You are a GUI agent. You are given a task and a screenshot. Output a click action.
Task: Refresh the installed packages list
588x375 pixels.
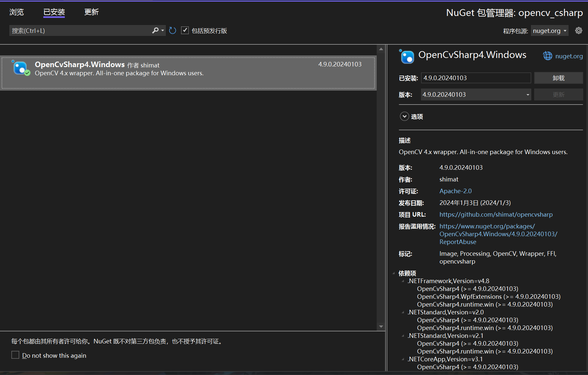point(172,30)
